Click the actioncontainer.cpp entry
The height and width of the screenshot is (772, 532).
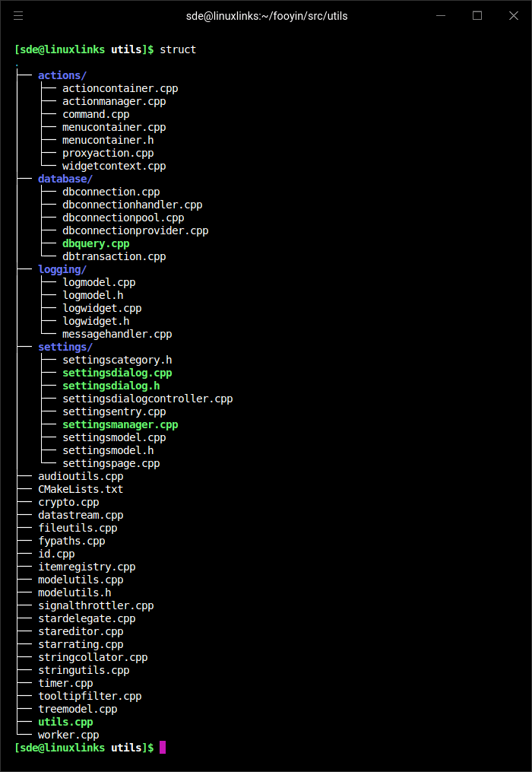point(120,88)
